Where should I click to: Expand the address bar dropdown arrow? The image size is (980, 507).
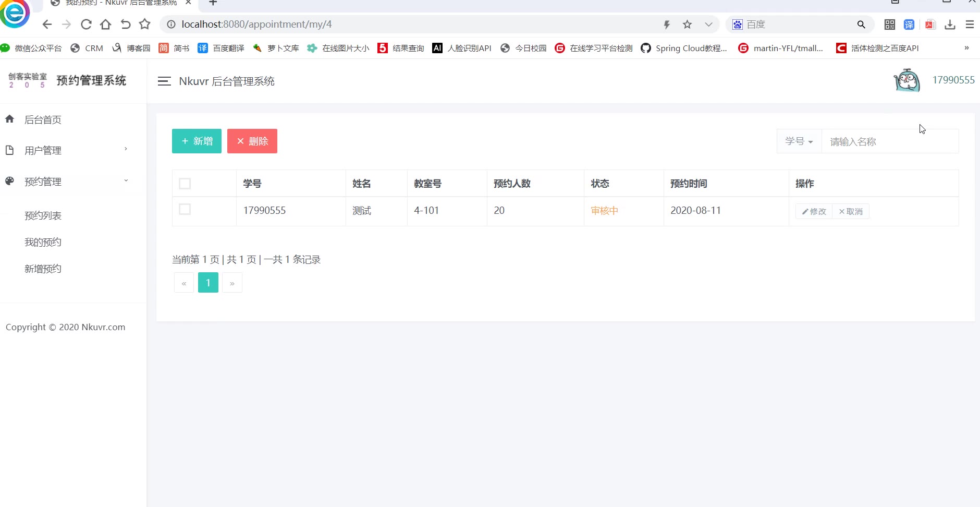708,25
